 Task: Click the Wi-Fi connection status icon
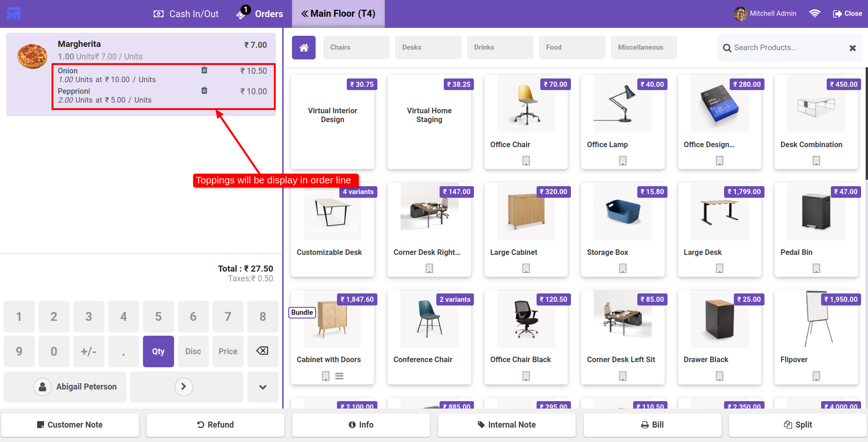(814, 13)
